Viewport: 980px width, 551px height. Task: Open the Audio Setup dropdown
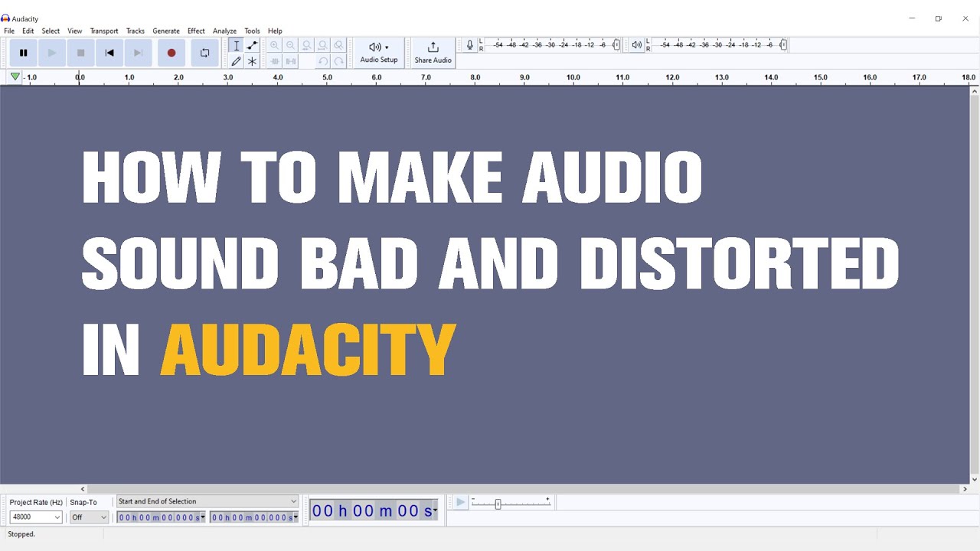379,53
